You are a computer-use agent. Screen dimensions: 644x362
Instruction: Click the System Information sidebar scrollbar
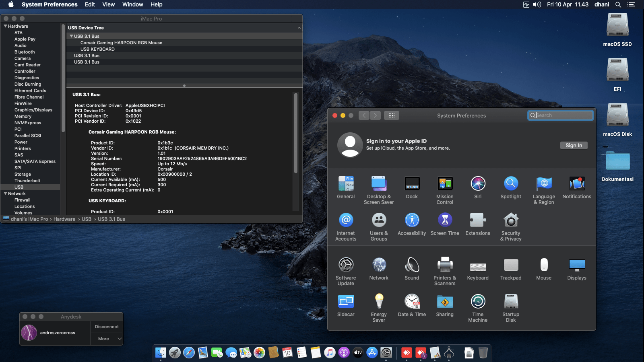coord(63,78)
